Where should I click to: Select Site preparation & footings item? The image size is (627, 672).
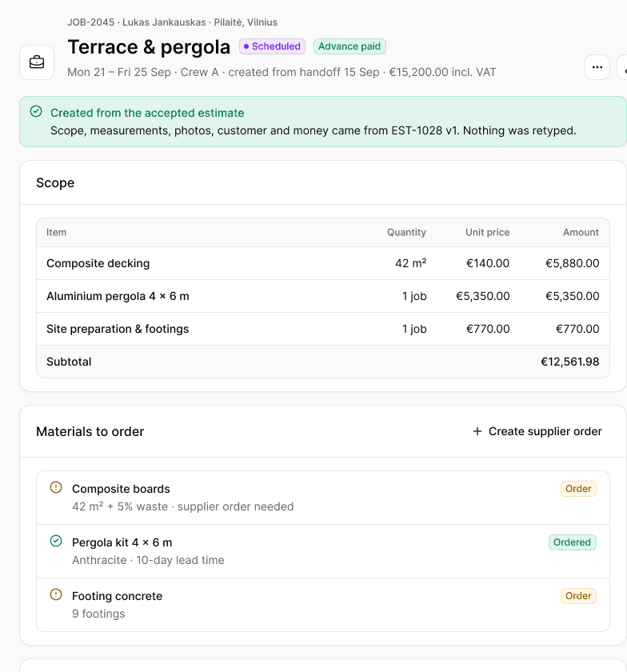tap(118, 329)
